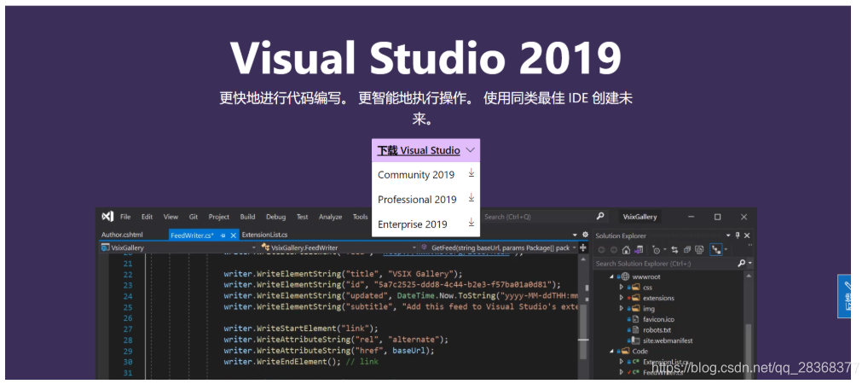Select Professional 2019 download option
The width and height of the screenshot is (868, 384).
[x=425, y=199]
